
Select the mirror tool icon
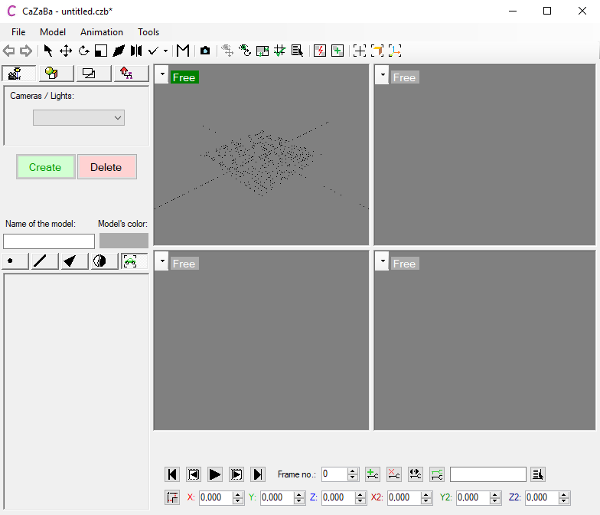click(135, 50)
